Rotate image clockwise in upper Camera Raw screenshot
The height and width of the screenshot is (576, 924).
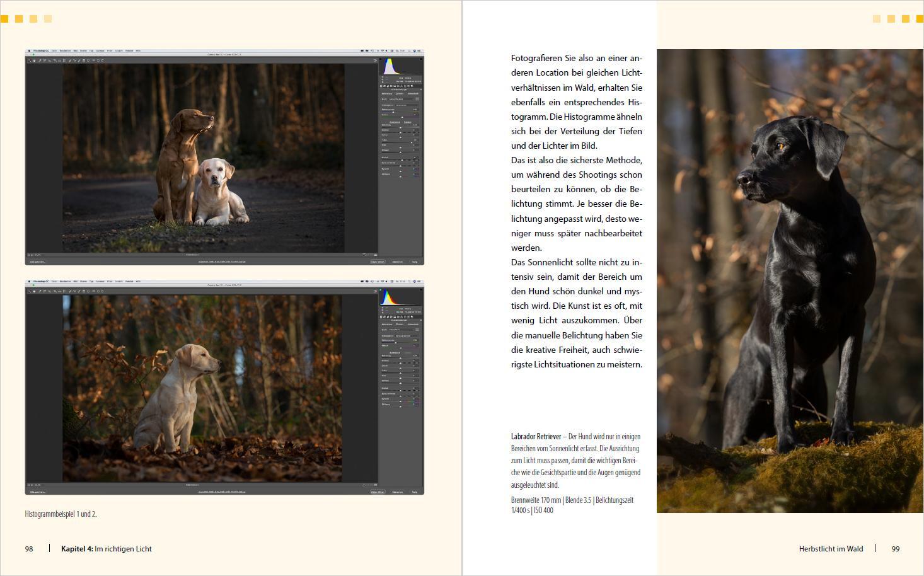(x=103, y=60)
